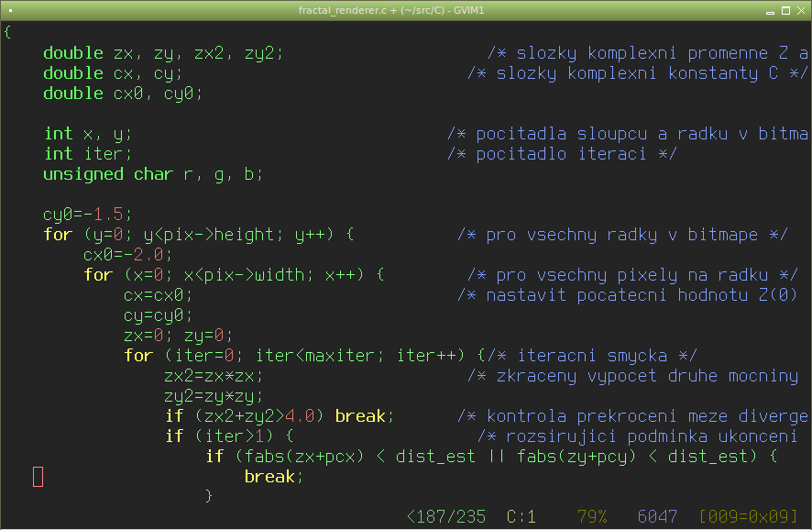The image size is (812, 530).
Task: Click the 'if (iter>1) {' line
Action: pyautogui.click(x=229, y=436)
